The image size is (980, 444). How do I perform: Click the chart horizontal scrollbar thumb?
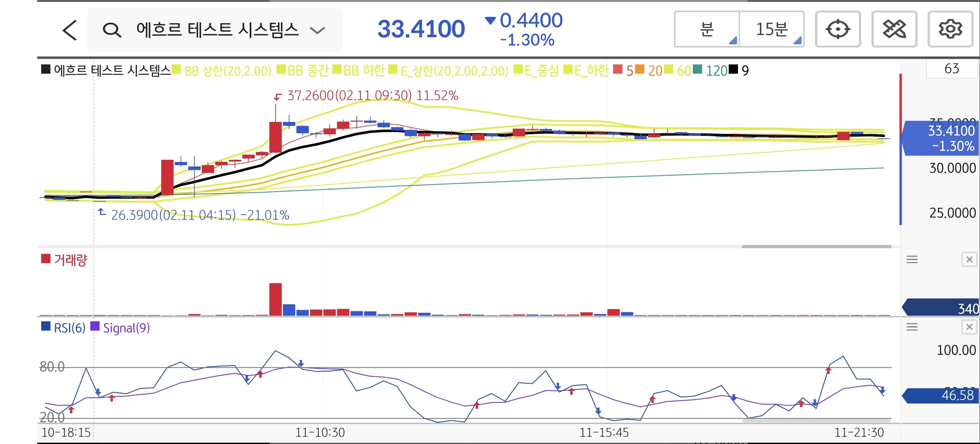(816, 247)
